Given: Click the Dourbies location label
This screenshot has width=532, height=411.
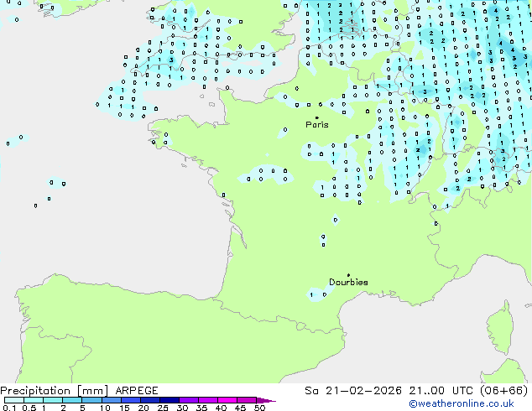Looking at the screenshot, I should pos(348,282).
